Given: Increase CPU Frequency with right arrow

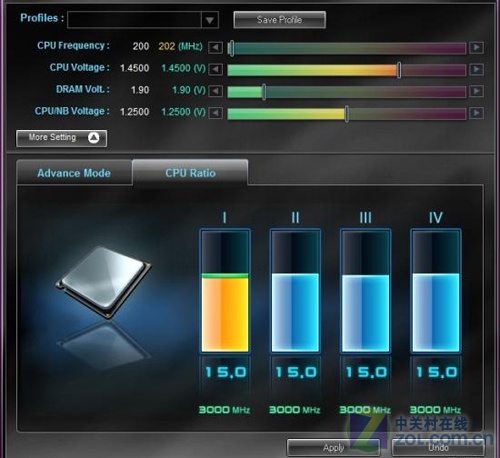Looking at the screenshot, I should click(476, 48).
